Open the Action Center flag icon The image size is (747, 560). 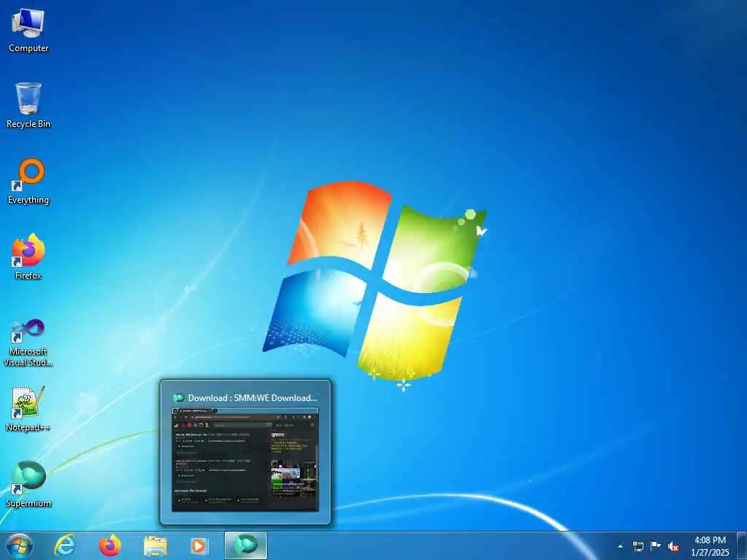[656, 545]
